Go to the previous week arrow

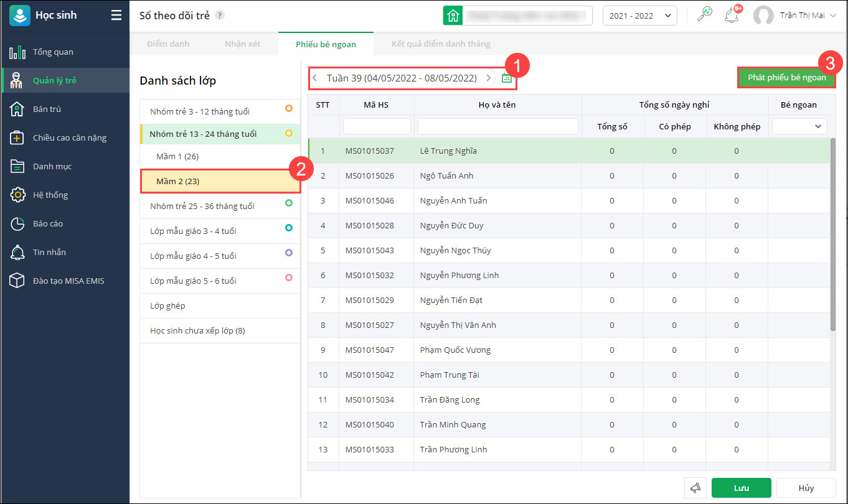click(315, 78)
